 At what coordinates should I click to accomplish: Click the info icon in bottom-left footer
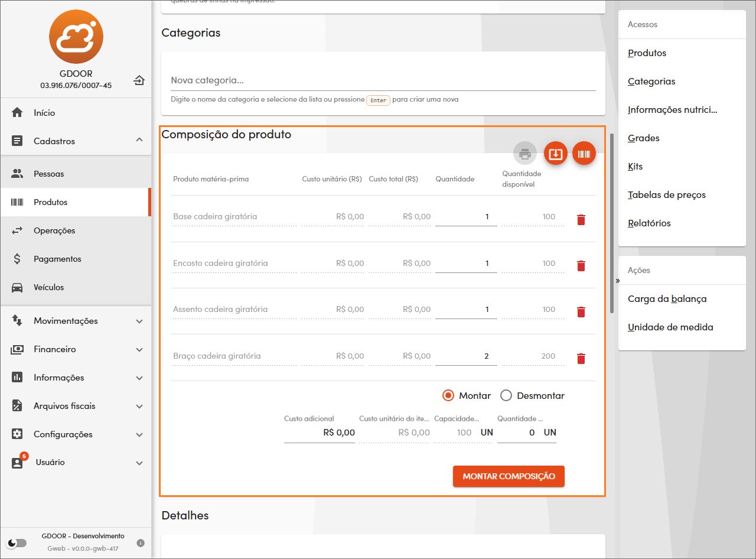click(x=141, y=542)
